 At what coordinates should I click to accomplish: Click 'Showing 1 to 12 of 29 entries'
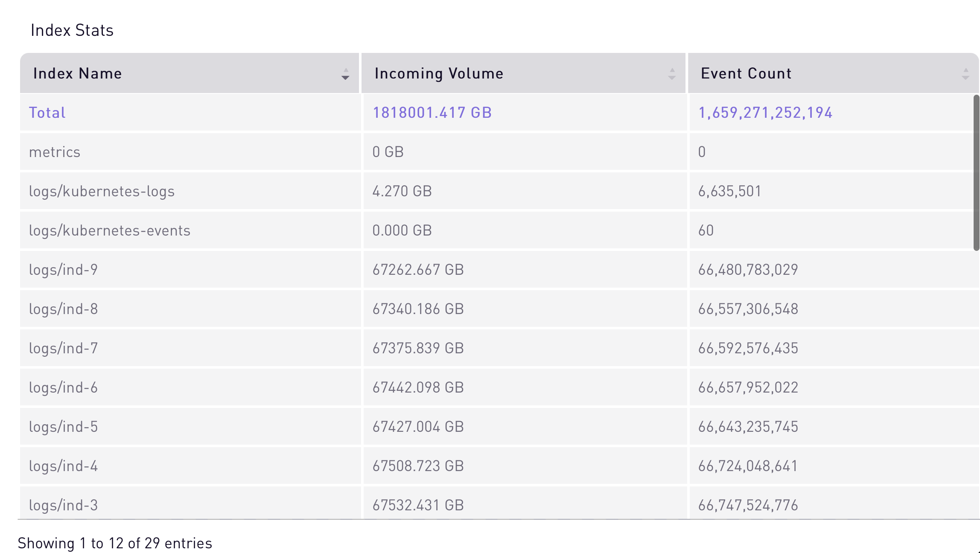[115, 543]
